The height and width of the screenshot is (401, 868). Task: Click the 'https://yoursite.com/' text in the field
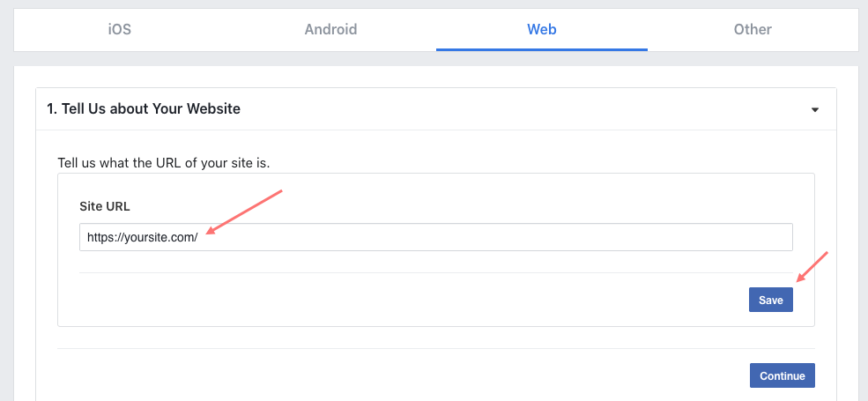pos(142,238)
